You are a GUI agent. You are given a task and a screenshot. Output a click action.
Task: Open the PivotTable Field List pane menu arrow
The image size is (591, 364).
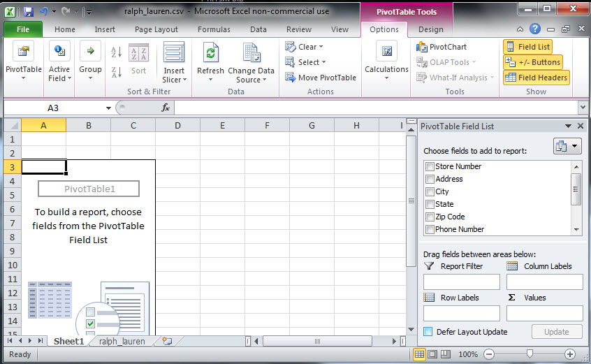coord(568,126)
